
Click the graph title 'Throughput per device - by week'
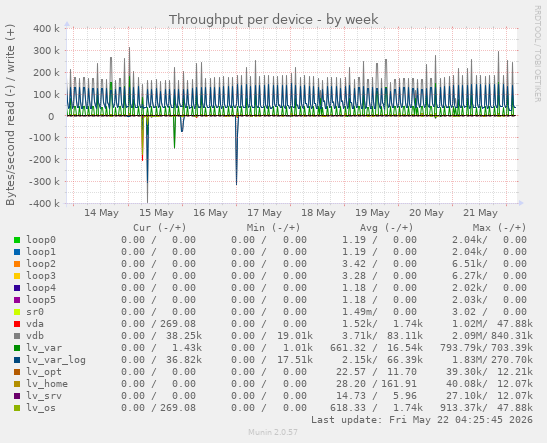[274, 20]
